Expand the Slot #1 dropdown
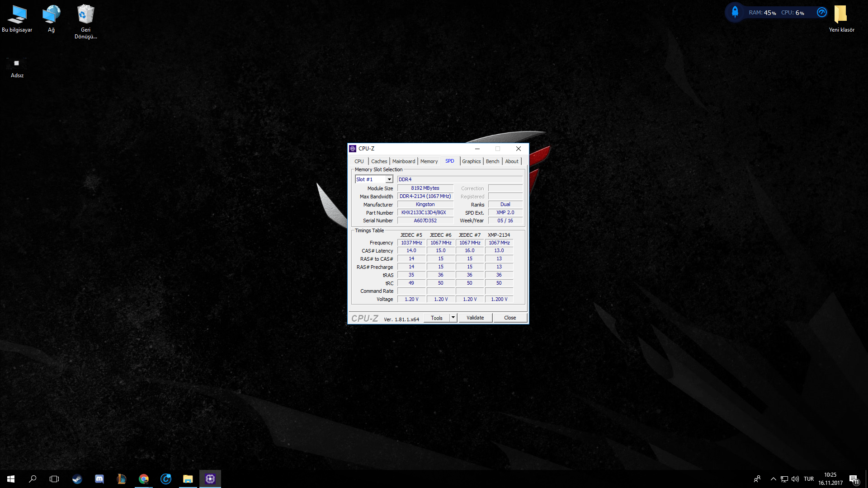The width and height of the screenshot is (868, 488). coord(389,179)
